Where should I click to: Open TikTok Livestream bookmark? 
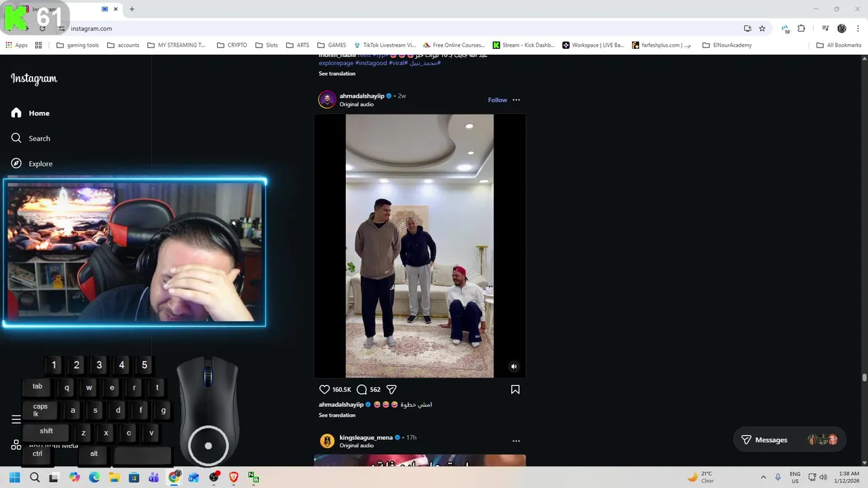pos(384,45)
